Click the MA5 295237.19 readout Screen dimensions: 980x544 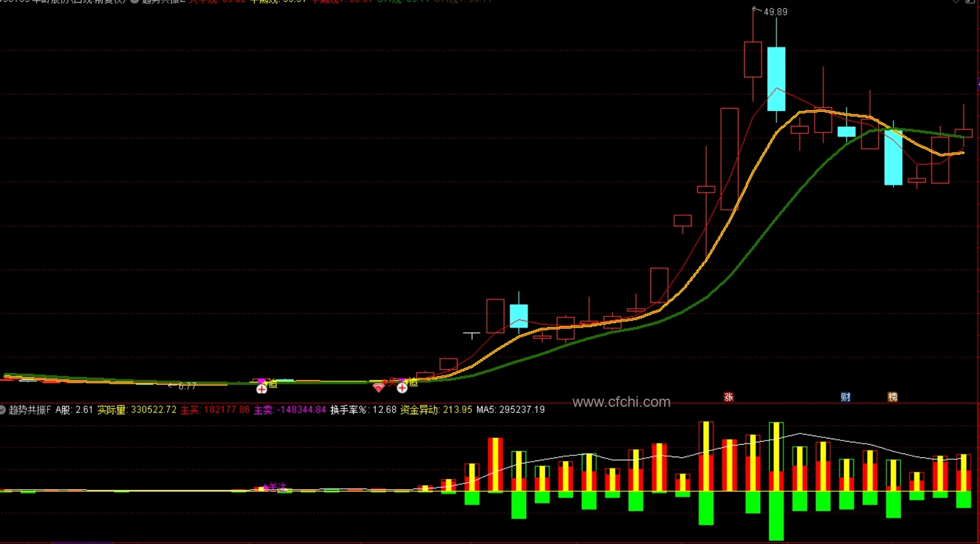click(x=511, y=410)
